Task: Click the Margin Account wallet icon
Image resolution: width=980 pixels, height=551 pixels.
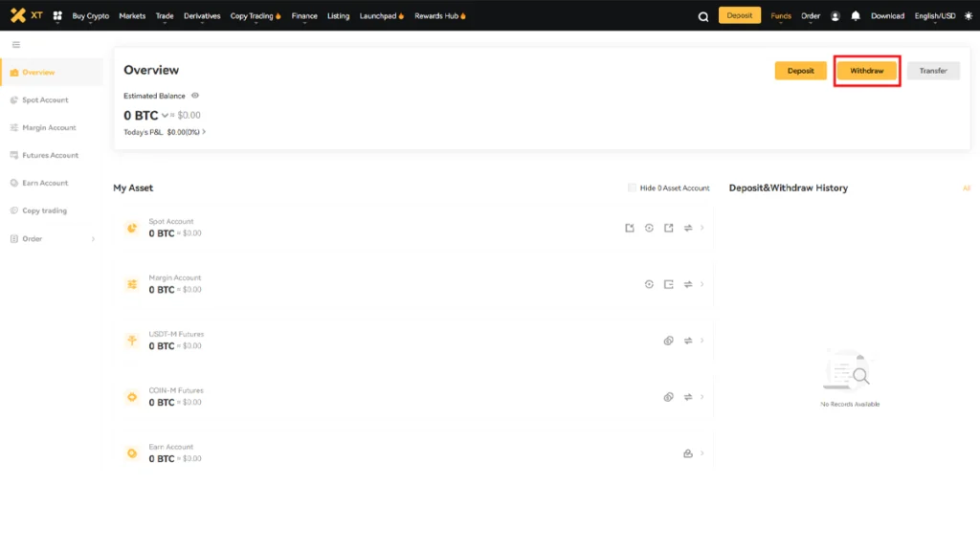Action: click(669, 284)
